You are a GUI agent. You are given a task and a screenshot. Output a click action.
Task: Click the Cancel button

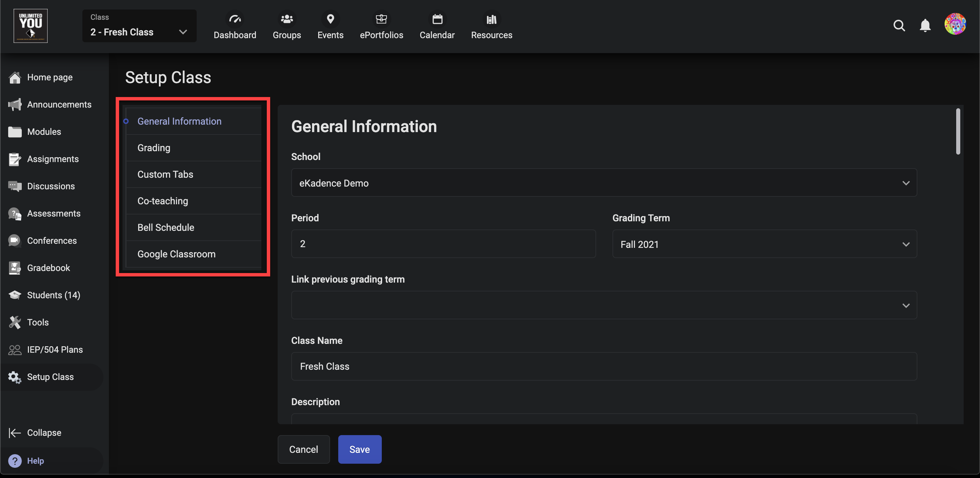click(303, 449)
